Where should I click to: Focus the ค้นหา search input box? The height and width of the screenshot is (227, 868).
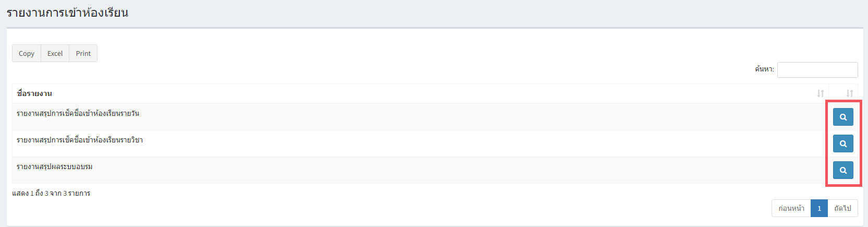pos(817,69)
